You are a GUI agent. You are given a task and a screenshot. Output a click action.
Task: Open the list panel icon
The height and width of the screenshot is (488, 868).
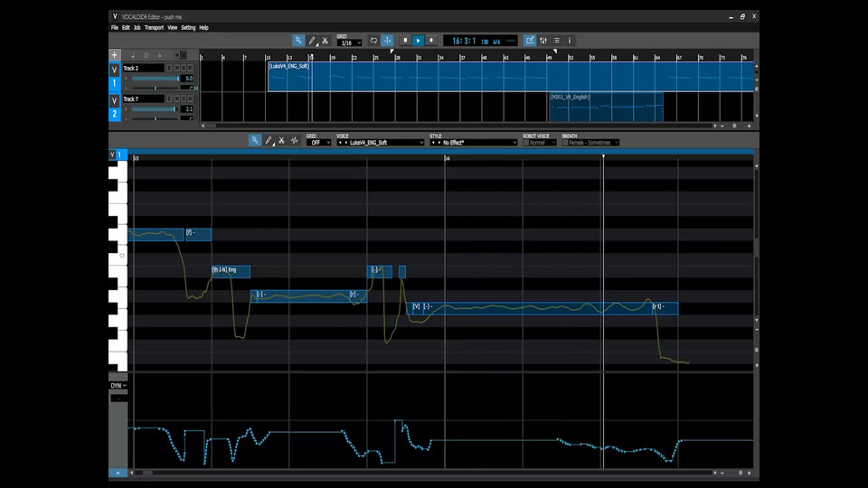pos(556,41)
